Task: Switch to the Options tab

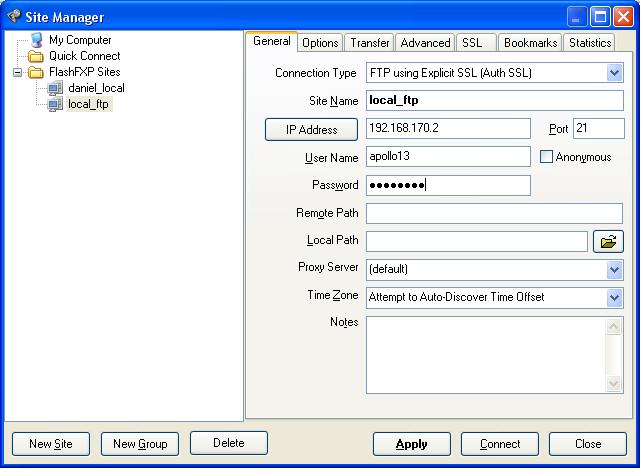Action: (x=320, y=43)
